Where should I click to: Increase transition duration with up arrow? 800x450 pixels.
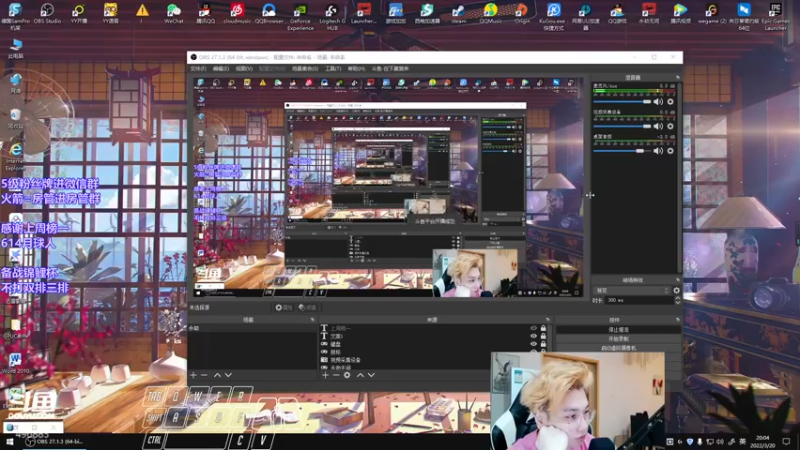pyautogui.click(x=678, y=298)
